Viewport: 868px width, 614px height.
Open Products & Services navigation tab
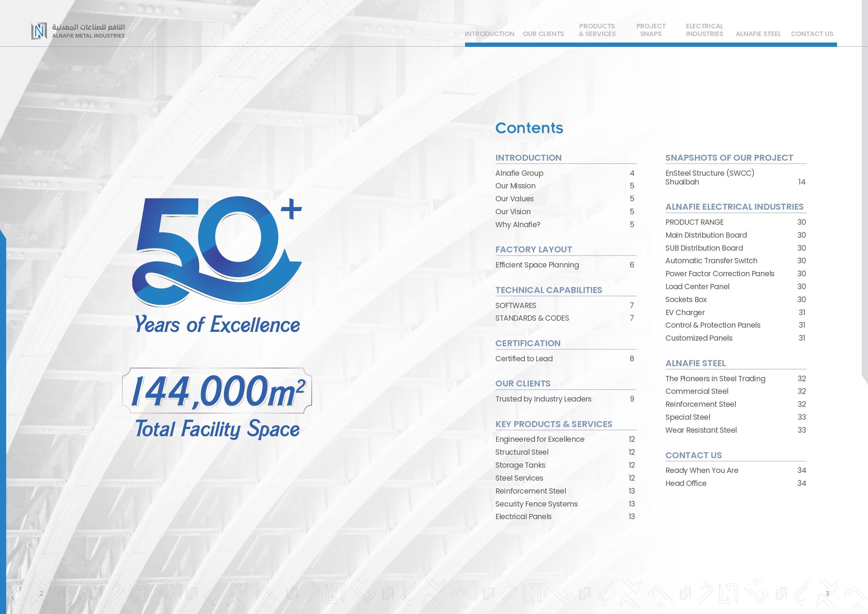tap(597, 30)
